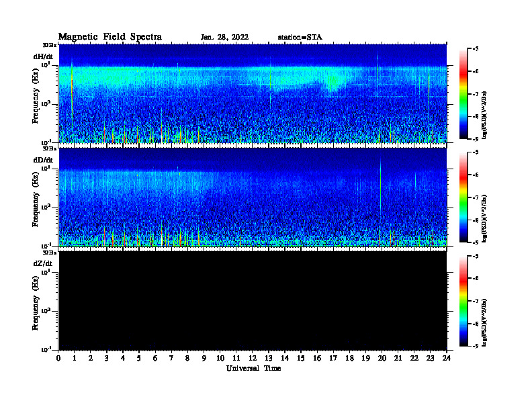Image resolution: width=532 pixels, height=411 pixels.
Task: Click the '-5' tick on dH/dt color bar
Action: pyautogui.click(x=476, y=49)
